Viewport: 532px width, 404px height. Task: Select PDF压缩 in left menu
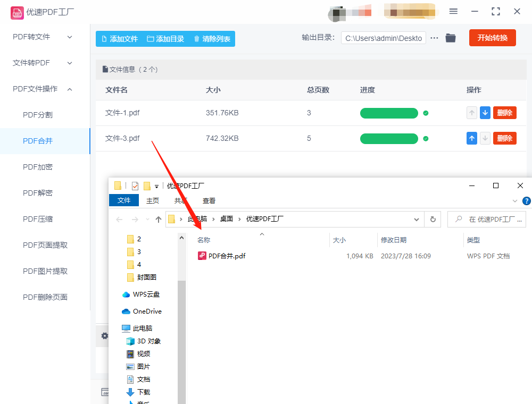(x=38, y=220)
